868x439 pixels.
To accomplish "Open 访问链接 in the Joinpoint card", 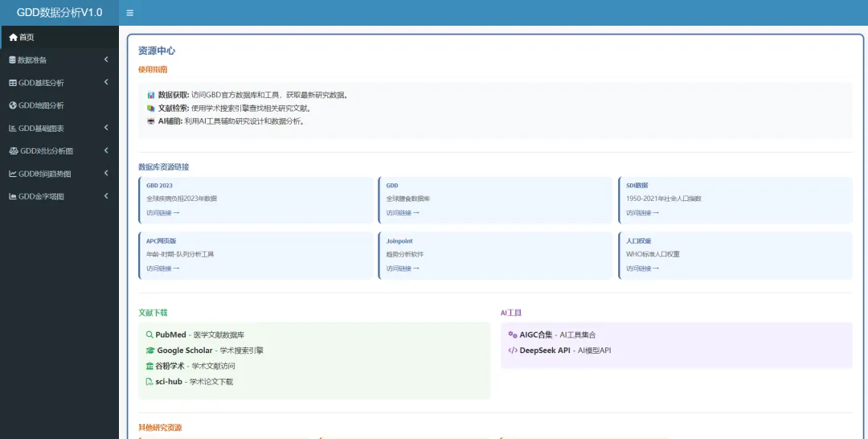I will (x=403, y=269).
